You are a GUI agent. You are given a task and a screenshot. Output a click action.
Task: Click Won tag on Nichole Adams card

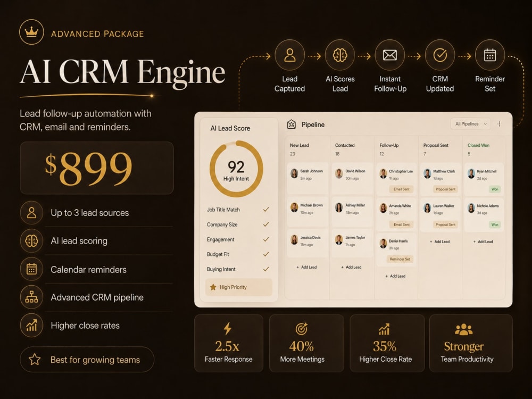pyautogui.click(x=495, y=225)
